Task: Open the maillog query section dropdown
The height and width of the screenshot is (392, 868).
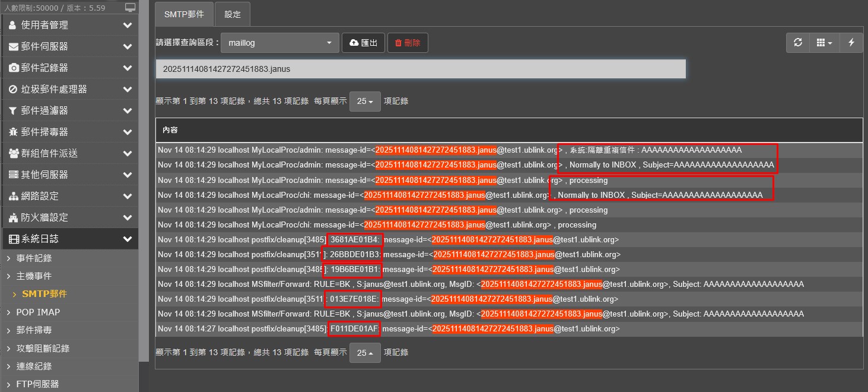Action: pyautogui.click(x=280, y=43)
